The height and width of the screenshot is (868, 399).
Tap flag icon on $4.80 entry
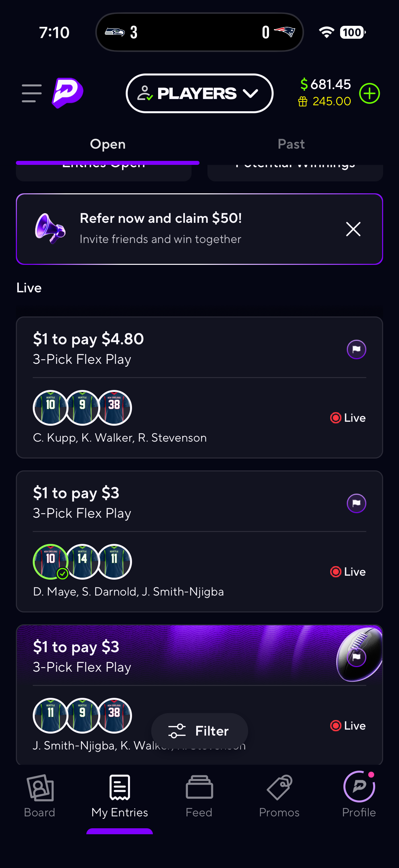[356, 350]
